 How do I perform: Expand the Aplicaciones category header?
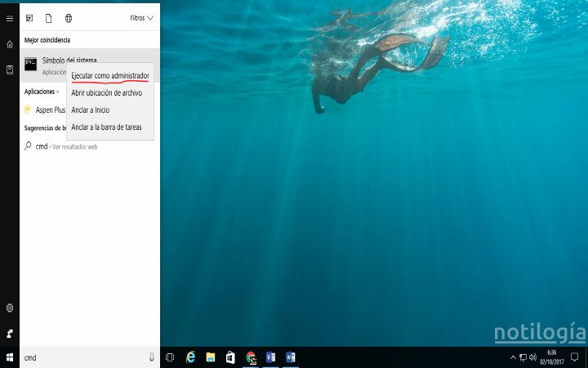[42, 92]
